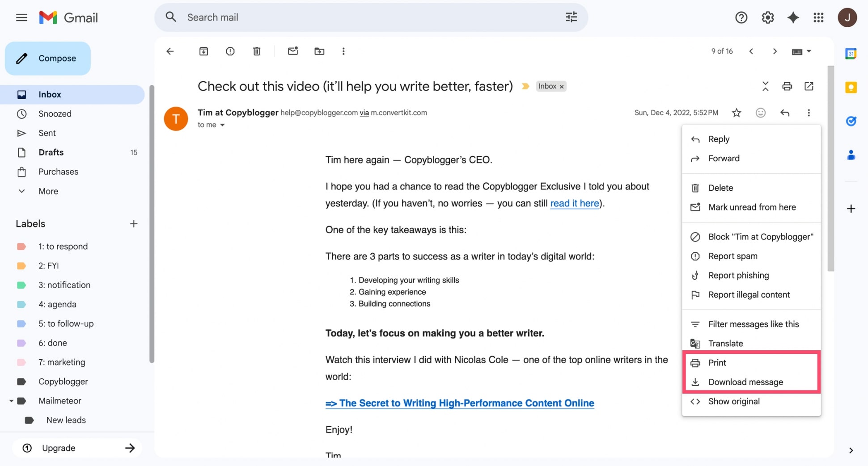The height and width of the screenshot is (466, 868).
Task: Add an emoji reaction to the email
Action: pyautogui.click(x=761, y=113)
